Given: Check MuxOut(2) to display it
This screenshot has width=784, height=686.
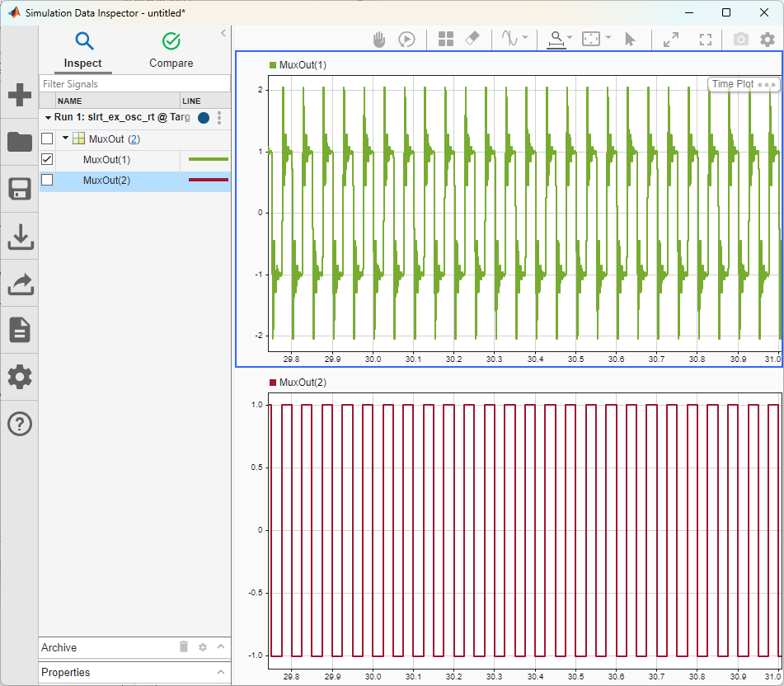Looking at the screenshot, I should click(x=47, y=181).
